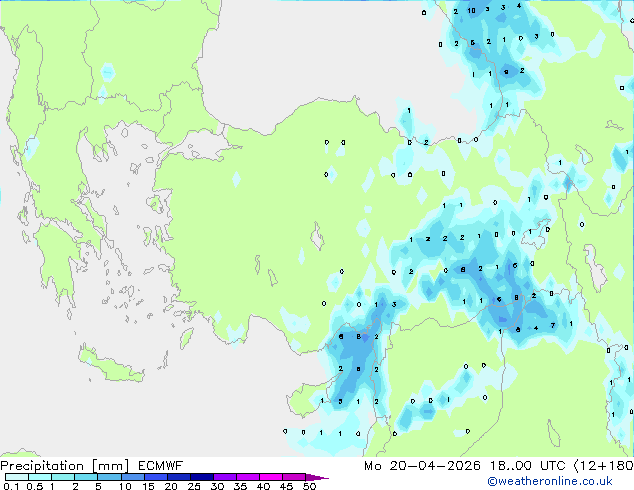Image resolution: width=634 pixels, height=490 pixels.
Task: Select the 0.1–0.5 mm legend color swatch
Action: [x=17, y=477]
